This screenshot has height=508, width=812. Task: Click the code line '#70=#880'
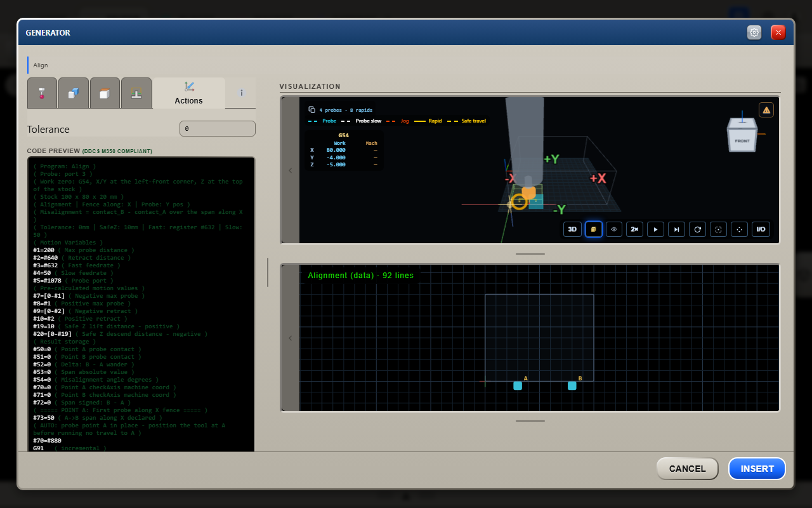pos(48,441)
